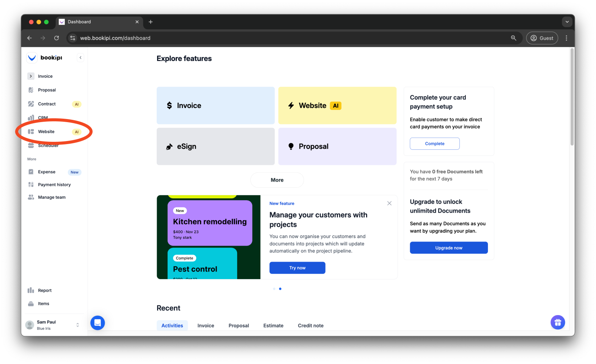This screenshot has height=364, width=596.
Task: Open the browser three-dot menu
Action: tap(566, 38)
